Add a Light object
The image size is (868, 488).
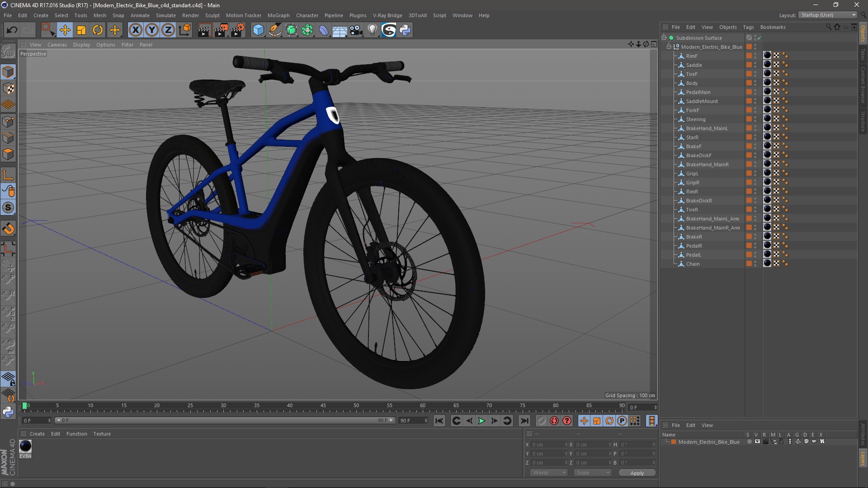pyautogui.click(x=373, y=30)
